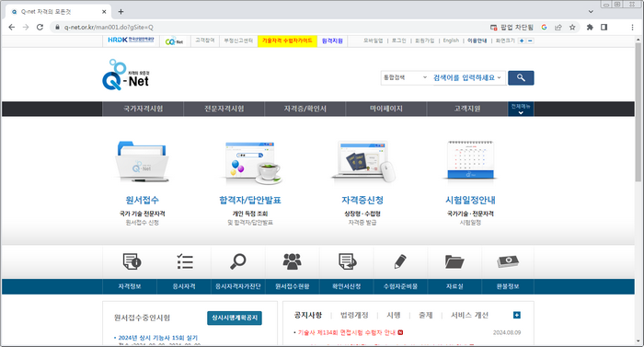Open notice 기술사 제134회 면접시험 수험자 안내
The width and height of the screenshot is (644, 347).
346,332
